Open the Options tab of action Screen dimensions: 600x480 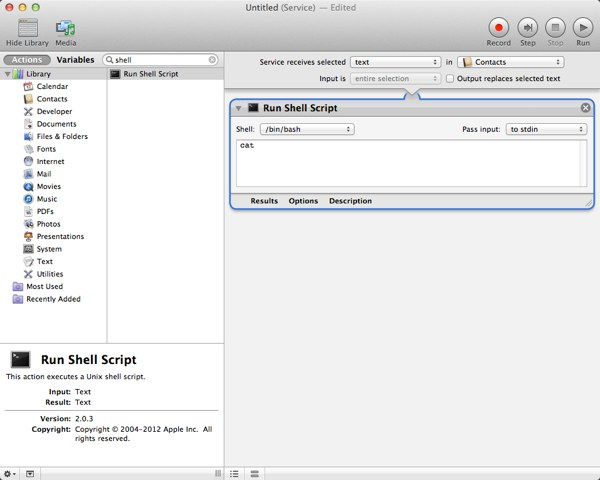pyautogui.click(x=303, y=201)
